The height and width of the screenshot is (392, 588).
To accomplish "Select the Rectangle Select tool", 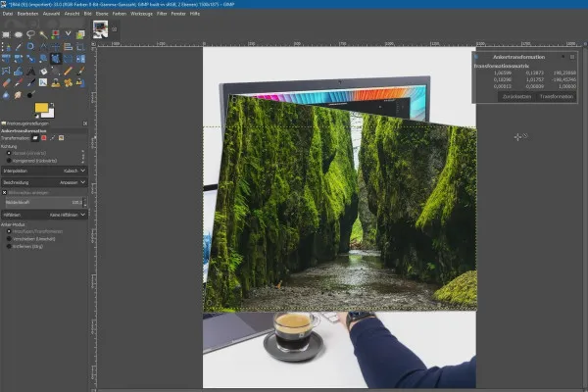I will pos(6,34).
